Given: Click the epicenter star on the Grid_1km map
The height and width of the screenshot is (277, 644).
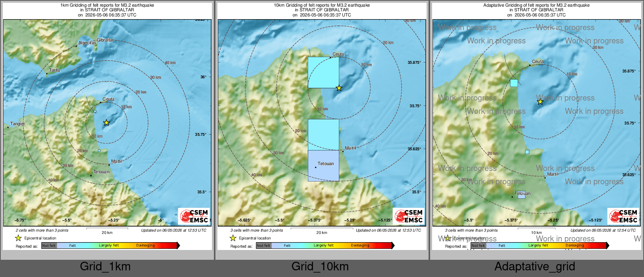Looking at the screenshot, I should [106, 122].
